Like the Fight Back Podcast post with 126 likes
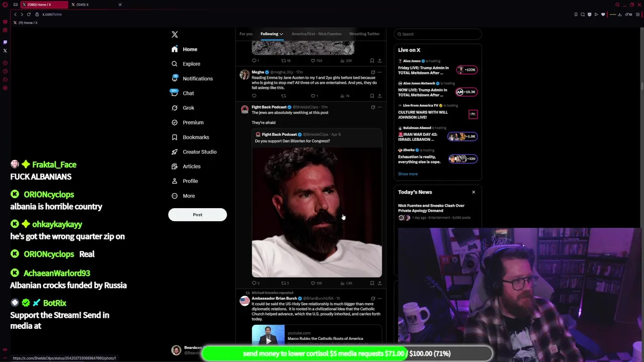Screen dimensions: 644x362 coord(316,283)
